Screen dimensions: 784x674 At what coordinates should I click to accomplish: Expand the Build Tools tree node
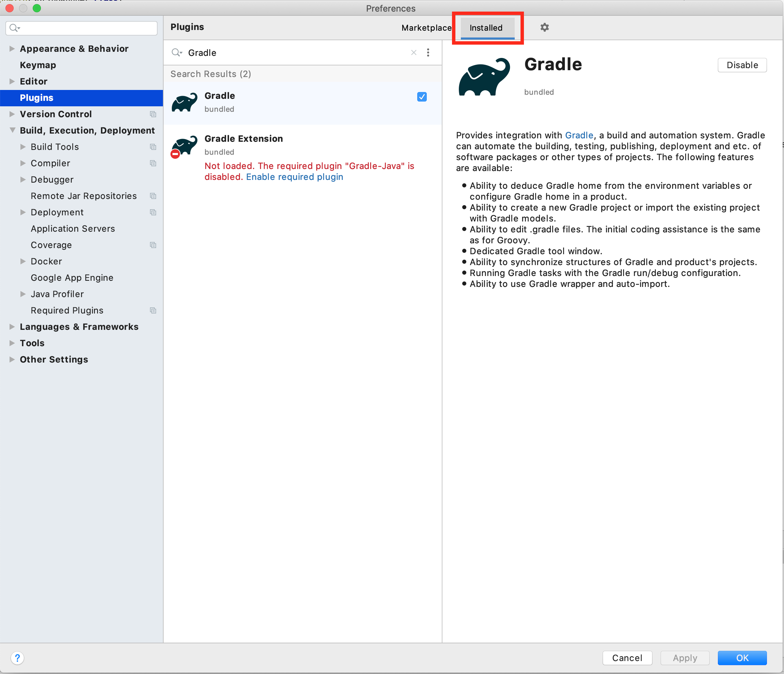23,147
